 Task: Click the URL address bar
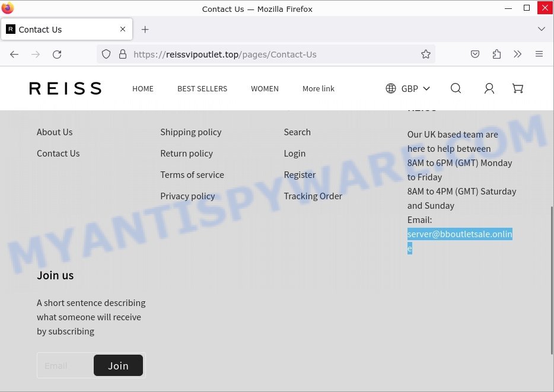265,54
